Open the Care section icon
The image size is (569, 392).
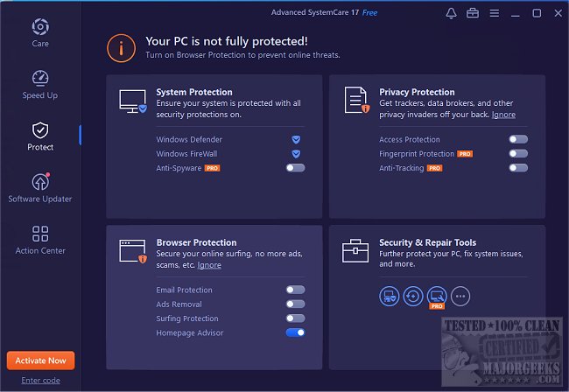pos(40,27)
